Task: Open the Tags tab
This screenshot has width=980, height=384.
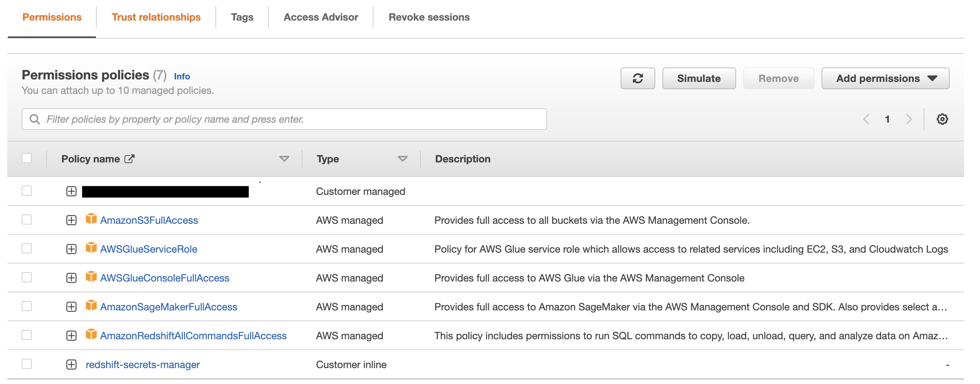Action: point(242,17)
